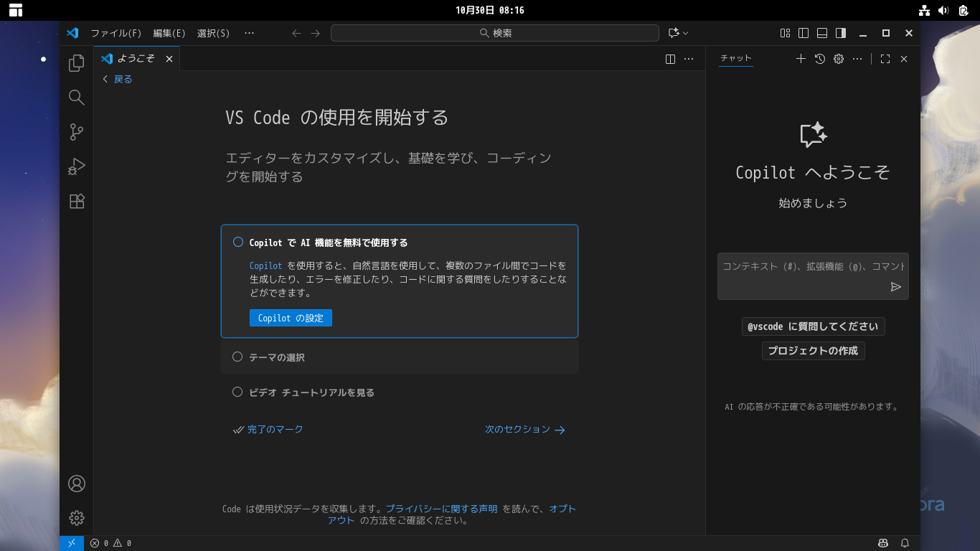Click the 完了のマーク link
The image size is (980, 551).
[x=268, y=430]
